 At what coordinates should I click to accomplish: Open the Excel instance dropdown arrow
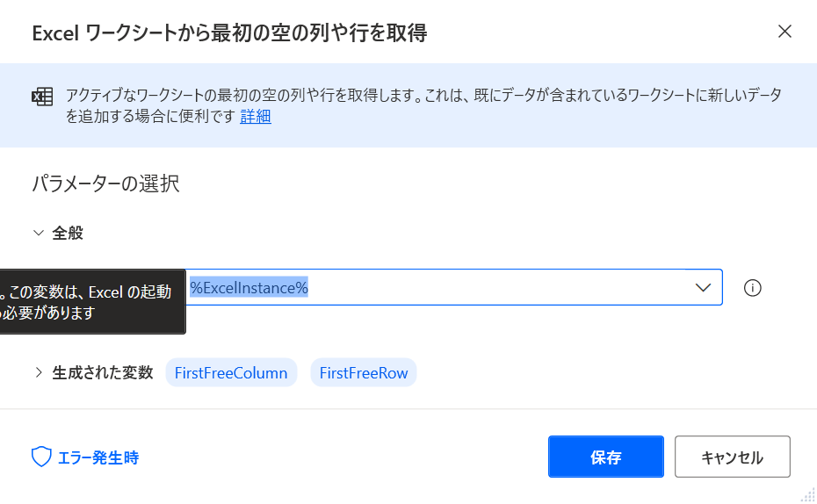pos(703,287)
